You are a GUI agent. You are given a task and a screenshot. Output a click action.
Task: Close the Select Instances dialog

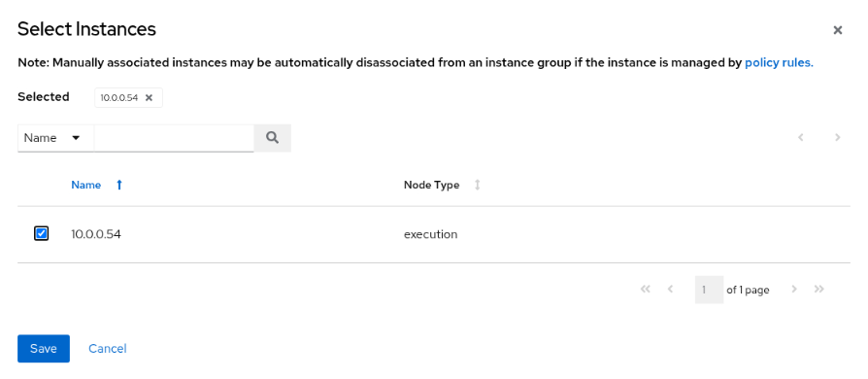[838, 30]
